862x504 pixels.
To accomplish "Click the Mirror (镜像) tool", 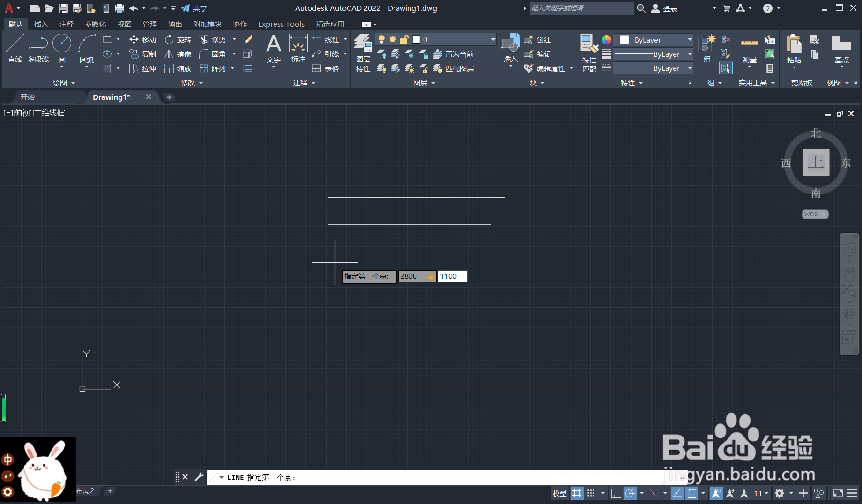I will click(x=178, y=54).
